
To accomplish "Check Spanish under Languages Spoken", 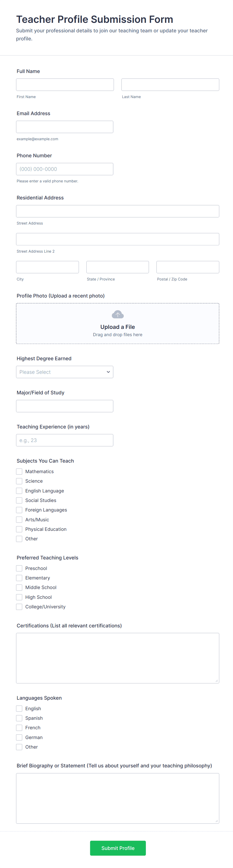I will [x=19, y=718].
